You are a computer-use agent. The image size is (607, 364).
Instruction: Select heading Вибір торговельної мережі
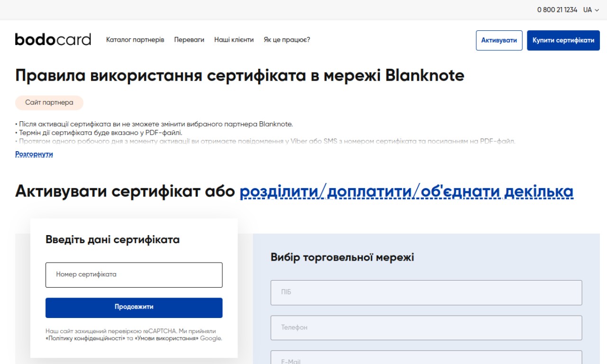click(x=342, y=257)
